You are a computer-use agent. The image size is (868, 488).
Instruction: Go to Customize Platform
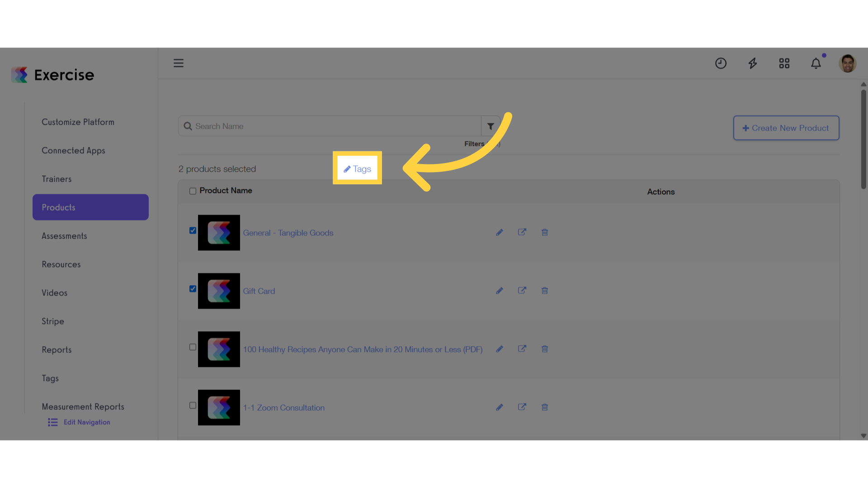pyautogui.click(x=78, y=122)
